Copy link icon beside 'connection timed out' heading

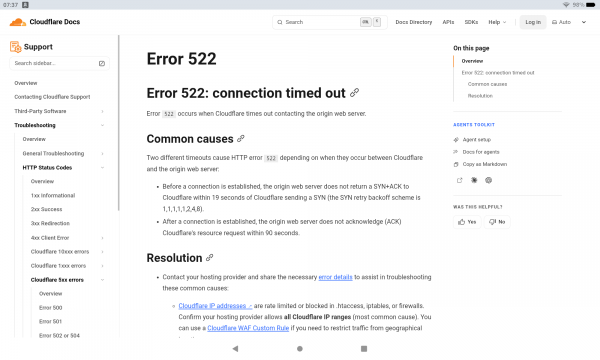354,93
